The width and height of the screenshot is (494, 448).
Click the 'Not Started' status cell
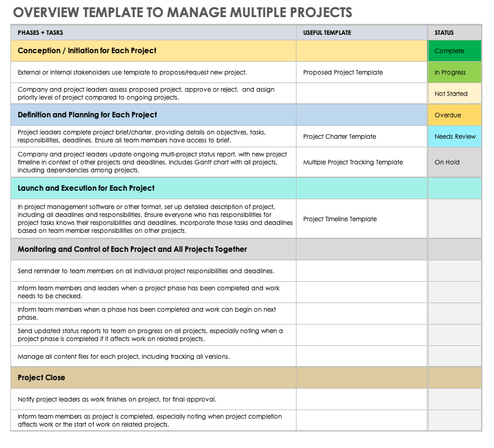tap(455, 94)
